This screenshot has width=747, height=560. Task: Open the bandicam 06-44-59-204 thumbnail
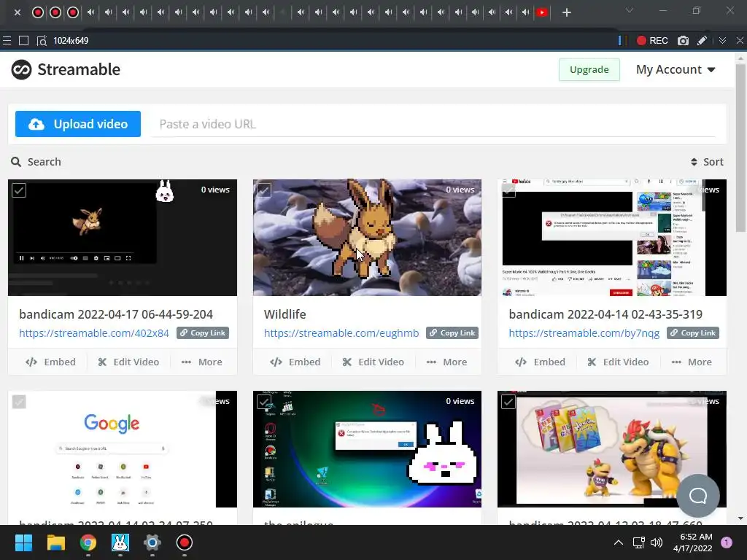(x=123, y=238)
